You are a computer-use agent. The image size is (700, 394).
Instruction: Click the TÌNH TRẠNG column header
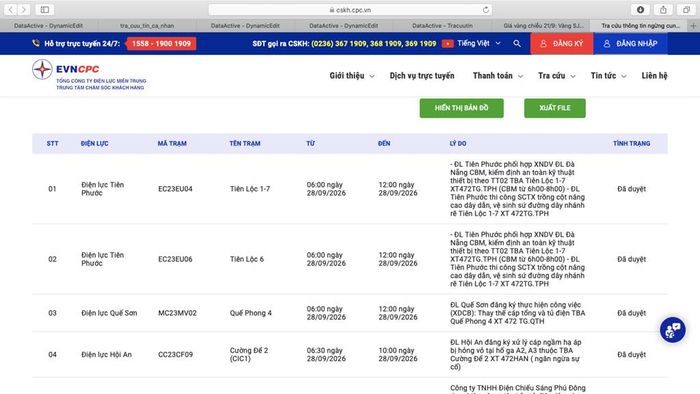point(631,143)
